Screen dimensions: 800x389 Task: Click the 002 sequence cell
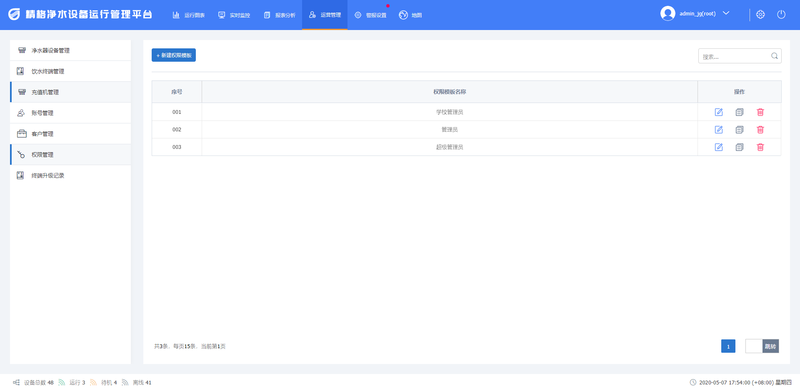[x=177, y=130]
